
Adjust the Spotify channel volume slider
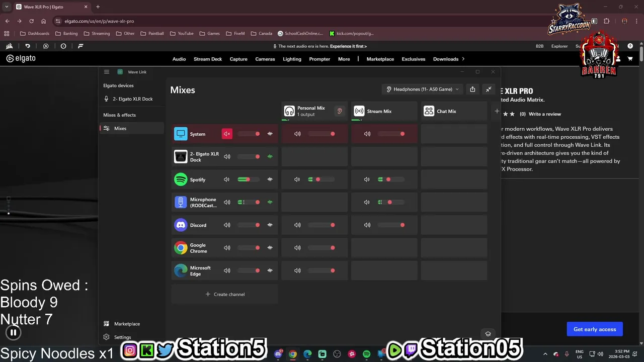[249, 179]
